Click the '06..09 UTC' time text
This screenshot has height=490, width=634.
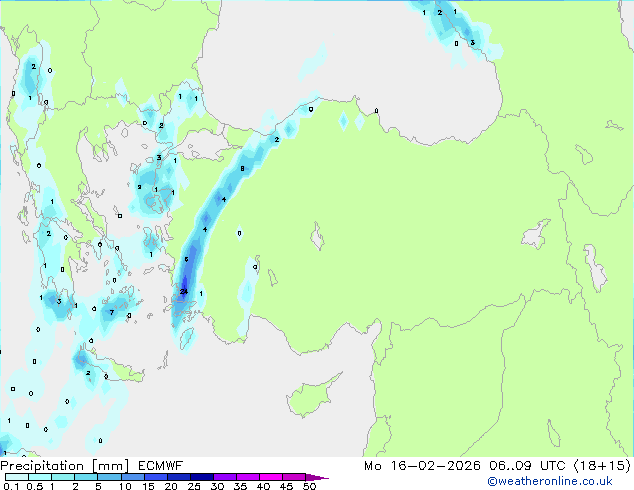pos(527,466)
